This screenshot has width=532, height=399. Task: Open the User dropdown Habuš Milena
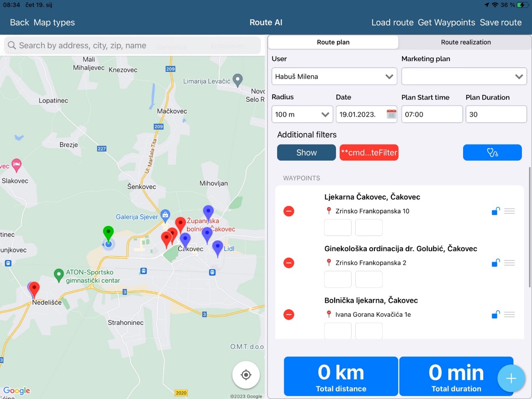pos(334,77)
